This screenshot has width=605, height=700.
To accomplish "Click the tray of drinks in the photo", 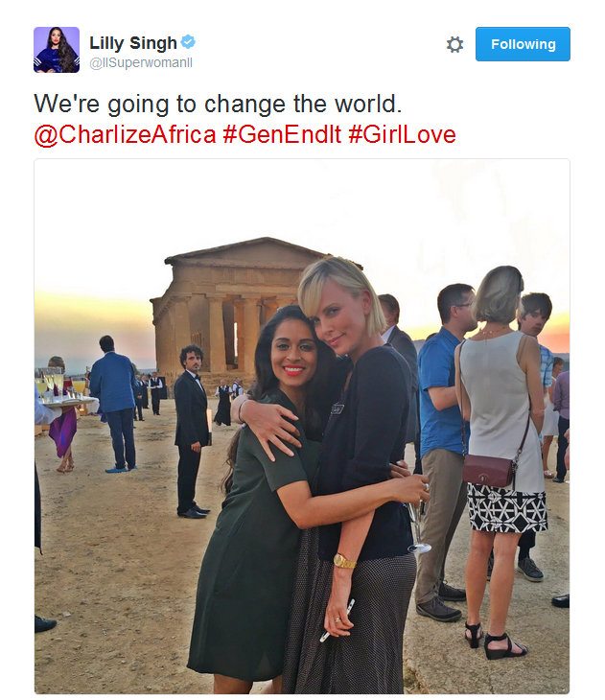I will tap(67, 393).
